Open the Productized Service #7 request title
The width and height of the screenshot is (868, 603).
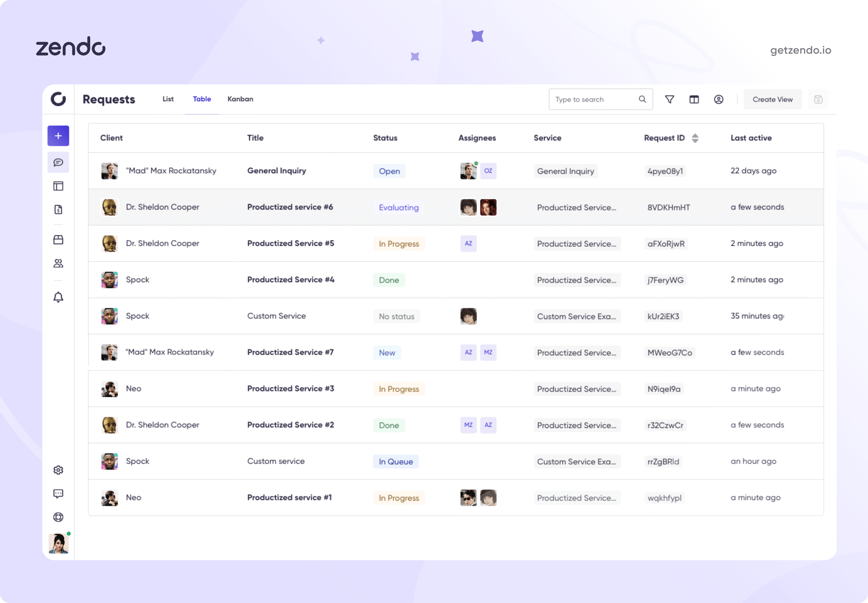point(290,352)
